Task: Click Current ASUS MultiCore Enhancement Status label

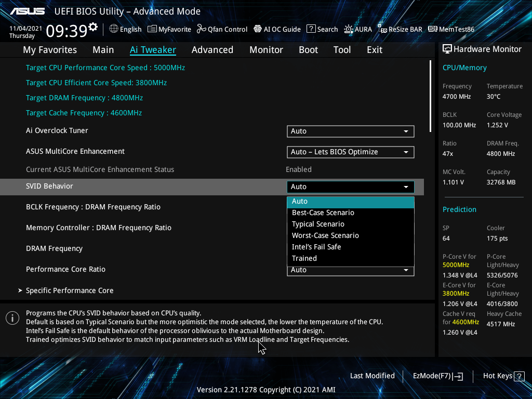Action: pyautogui.click(x=100, y=170)
